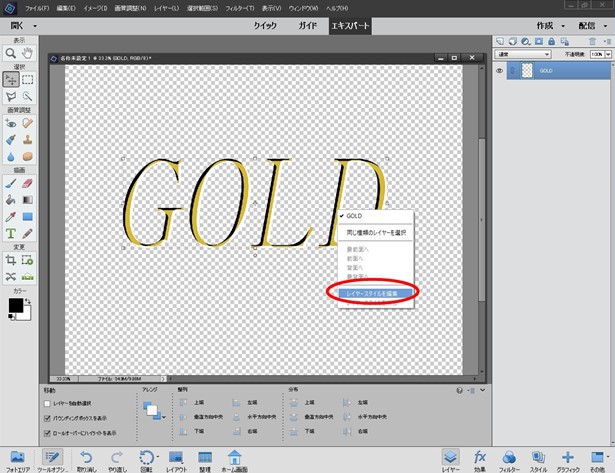Select the Pencil tool

pos(27,234)
